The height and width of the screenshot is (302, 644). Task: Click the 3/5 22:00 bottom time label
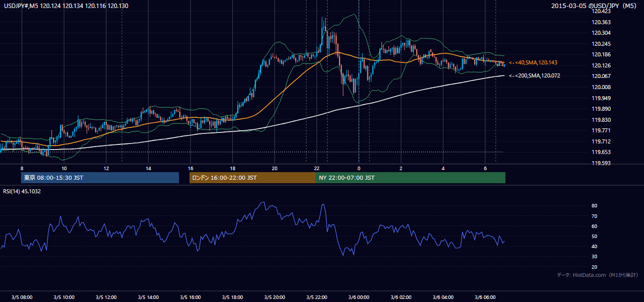point(316,297)
